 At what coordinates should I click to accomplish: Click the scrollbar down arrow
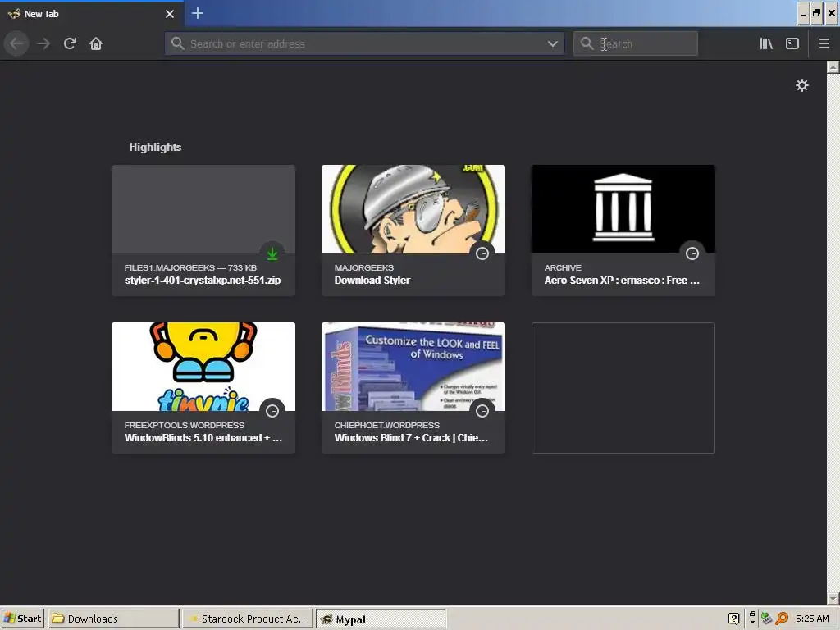point(833,598)
